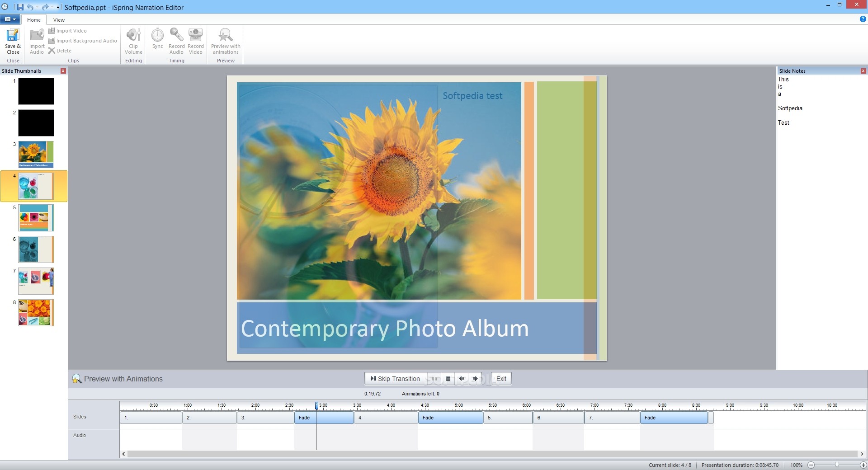Screen dimensions: 868x470
Task: Select slide 3 sunflower thumbnail
Action: click(x=36, y=155)
